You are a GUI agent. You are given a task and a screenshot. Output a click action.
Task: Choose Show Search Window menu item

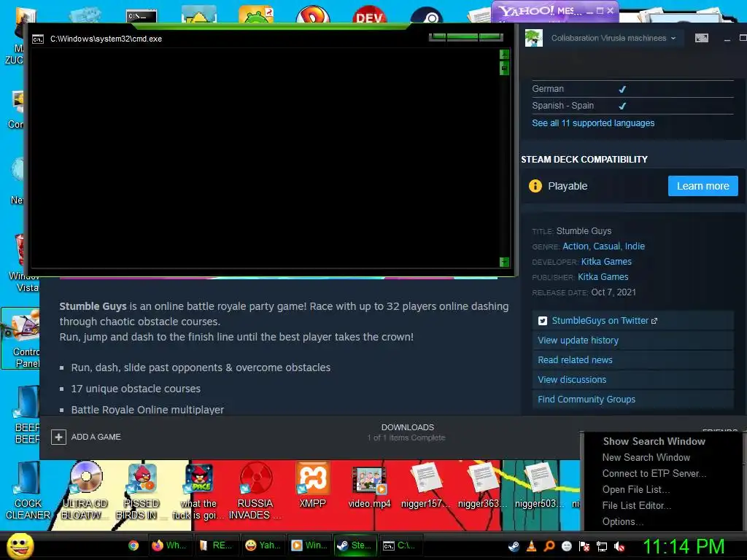coord(654,441)
